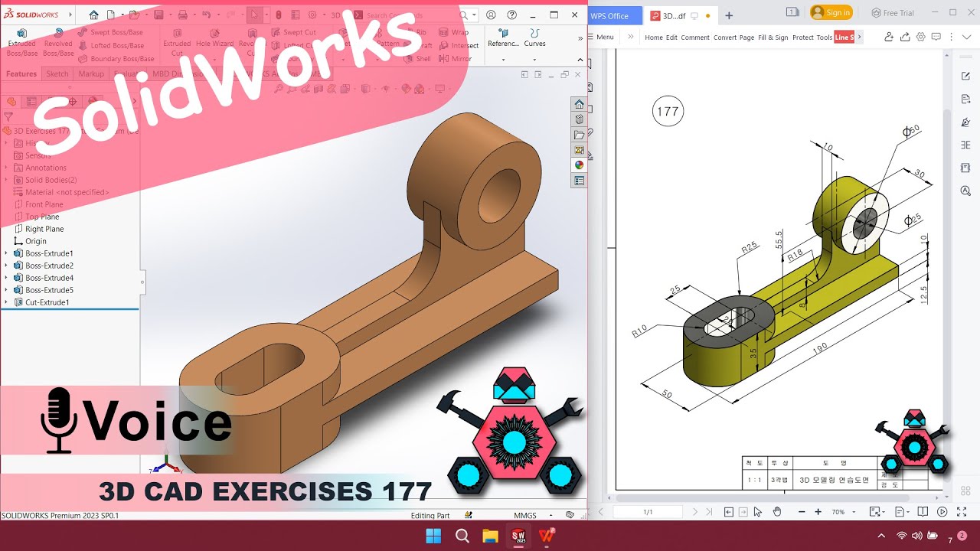Image resolution: width=980 pixels, height=551 pixels.
Task: Click the WPS page number field
Action: pyautogui.click(x=648, y=512)
